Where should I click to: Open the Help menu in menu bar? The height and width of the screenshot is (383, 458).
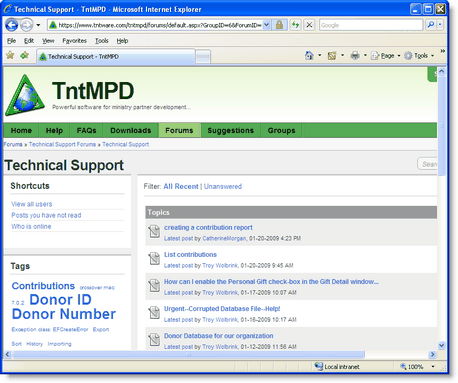coord(122,41)
